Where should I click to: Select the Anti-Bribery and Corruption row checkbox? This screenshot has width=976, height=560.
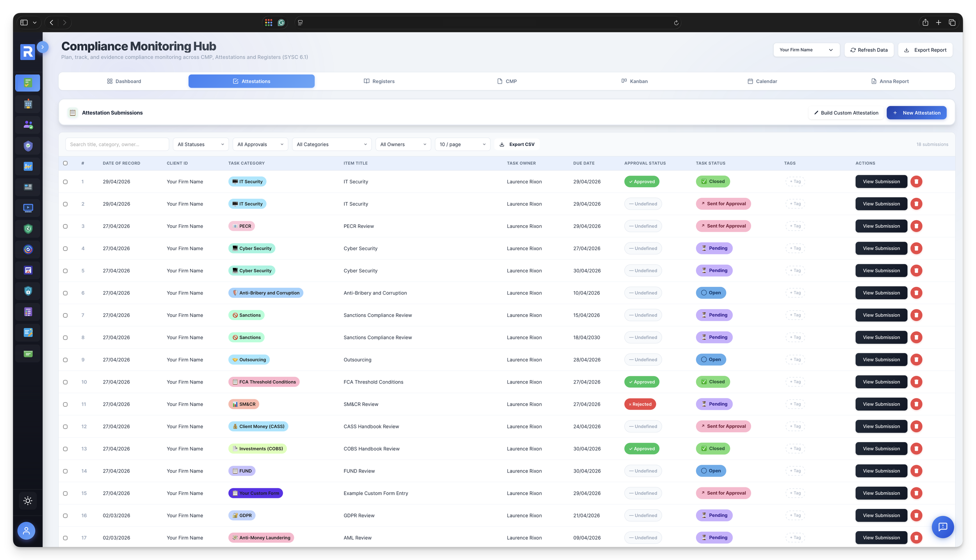coord(65,293)
